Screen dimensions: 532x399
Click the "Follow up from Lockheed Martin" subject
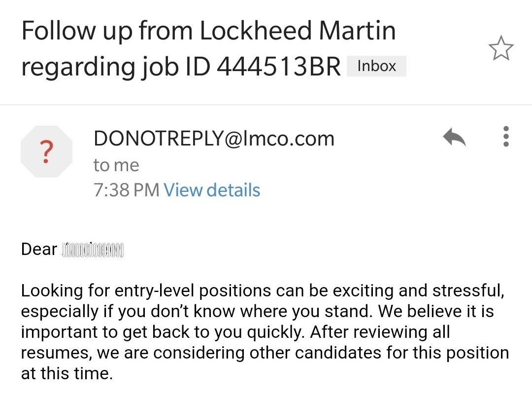[209, 31]
